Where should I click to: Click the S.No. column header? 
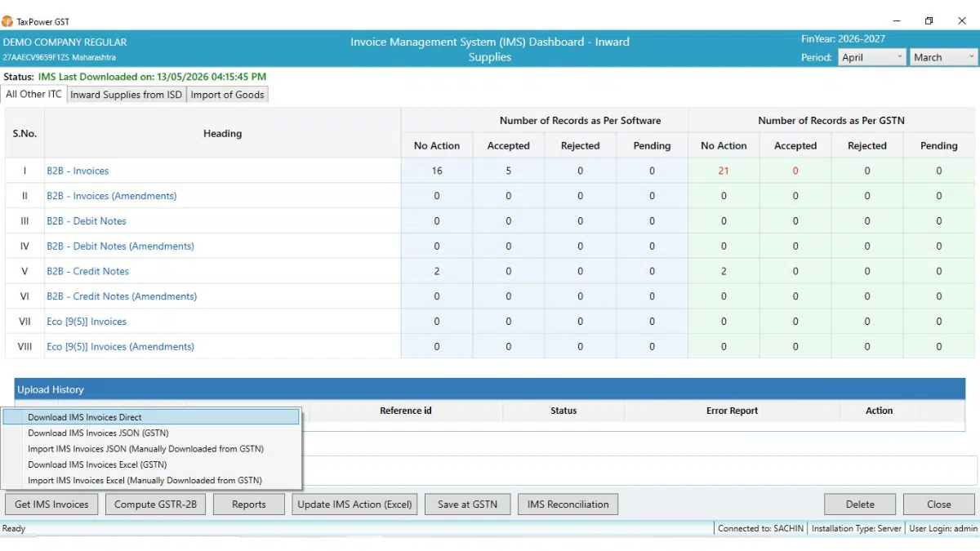pyautogui.click(x=24, y=133)
